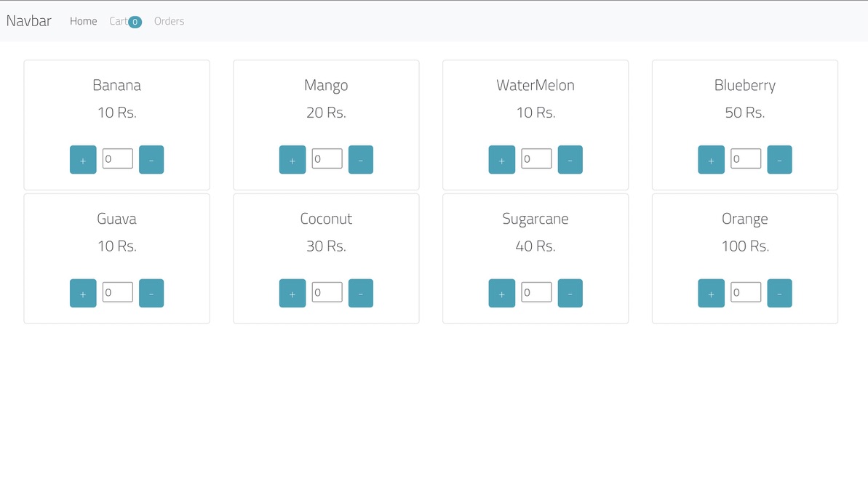Image resolution: width=868 pixels, height=479 pixels.
Task: Increase Orange quantity using plus button
Action: pos(710,293)
